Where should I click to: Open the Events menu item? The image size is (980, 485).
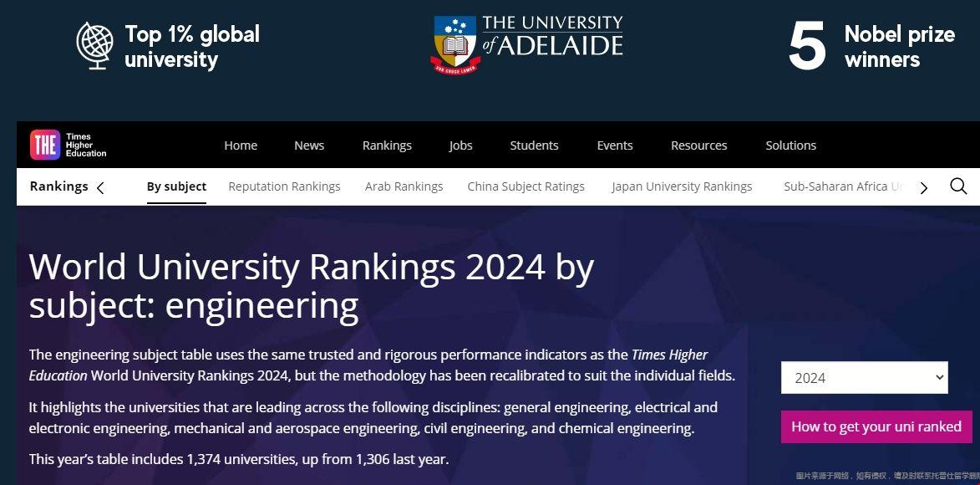(615, 145)
